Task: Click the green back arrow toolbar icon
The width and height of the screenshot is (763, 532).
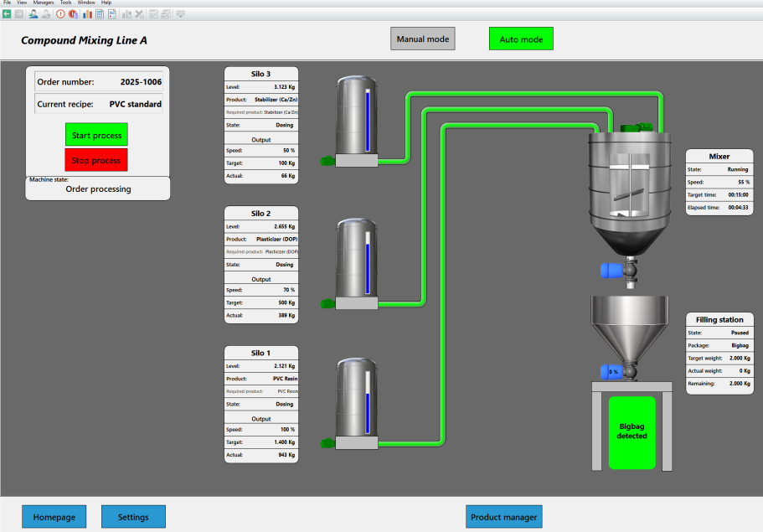Action: (7, 14)
